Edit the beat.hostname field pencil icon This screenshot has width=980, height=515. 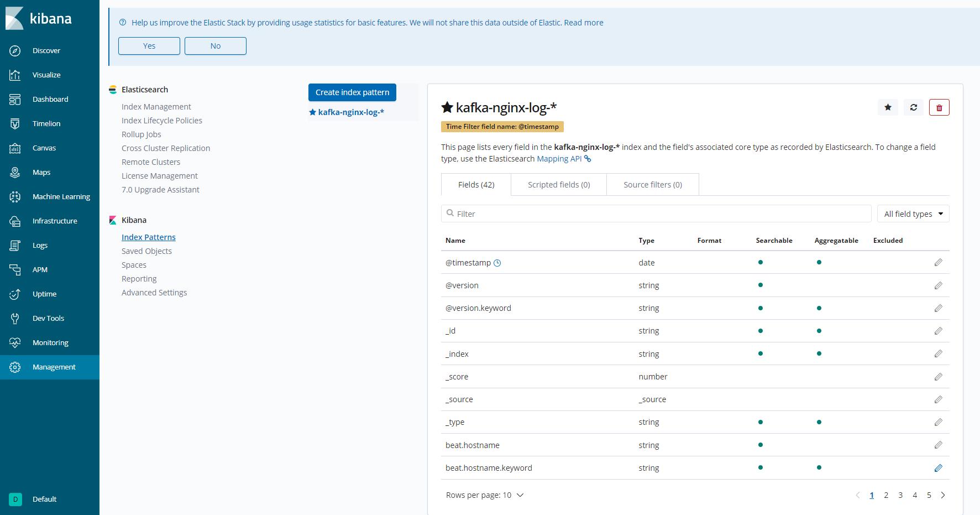point(938,445)
